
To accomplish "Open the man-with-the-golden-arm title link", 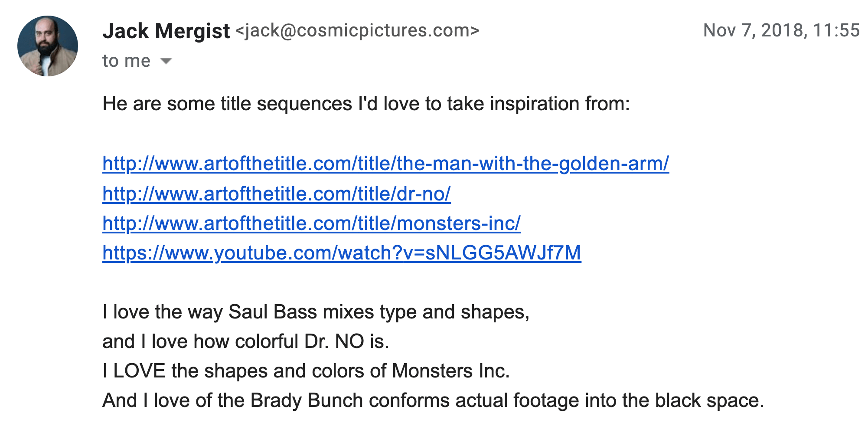I will pos(385,164).
